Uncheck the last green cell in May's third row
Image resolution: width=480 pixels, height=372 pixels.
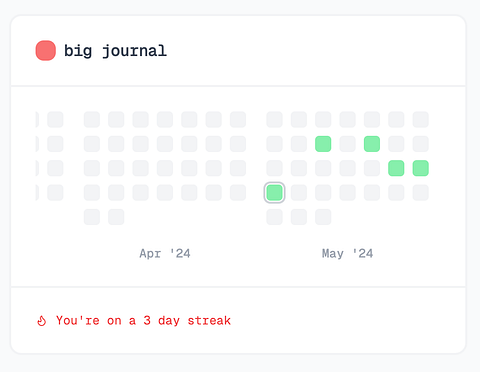[x=420, y=168]
